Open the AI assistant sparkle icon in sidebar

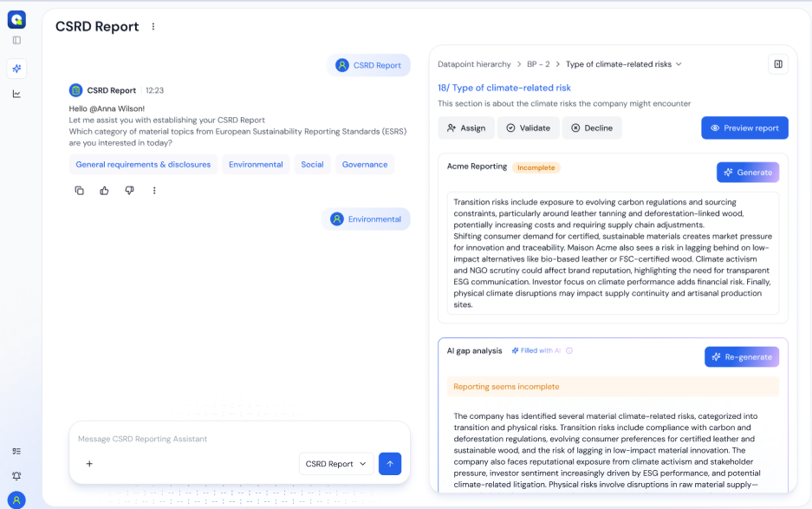tap(16, 69)
